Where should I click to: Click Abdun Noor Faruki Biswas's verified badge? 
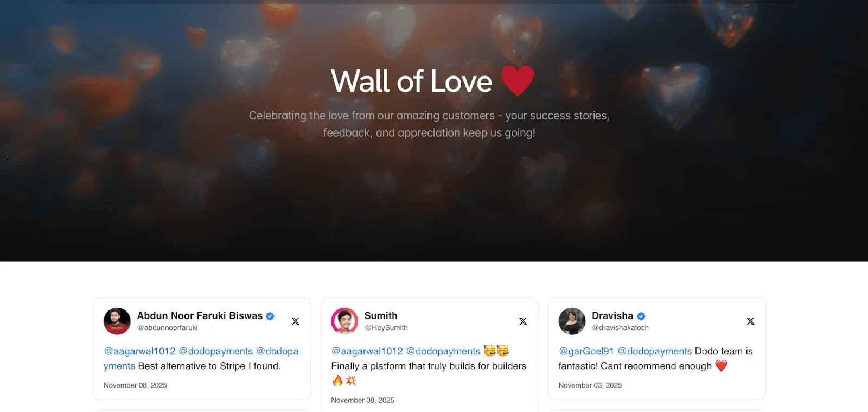click(x=270, y=316)
